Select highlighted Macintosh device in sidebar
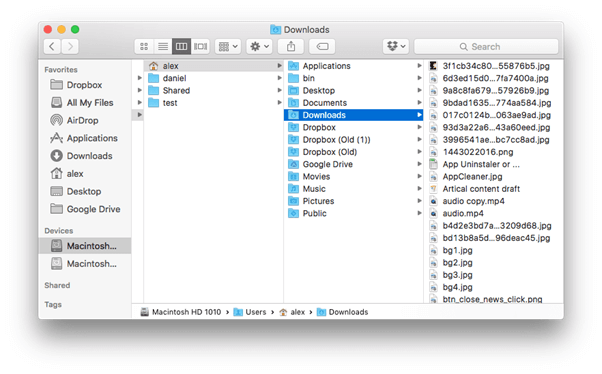The image size is (602, 374). 85,246
